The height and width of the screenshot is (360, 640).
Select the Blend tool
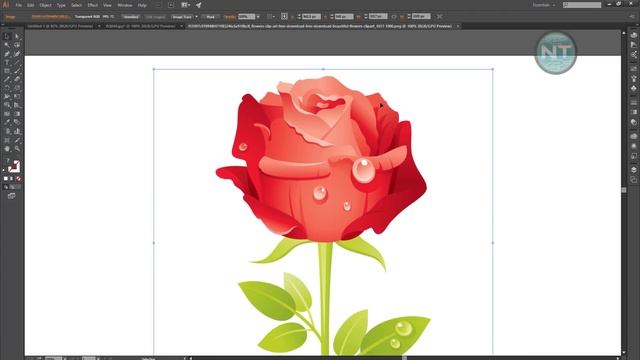[17, 122]
